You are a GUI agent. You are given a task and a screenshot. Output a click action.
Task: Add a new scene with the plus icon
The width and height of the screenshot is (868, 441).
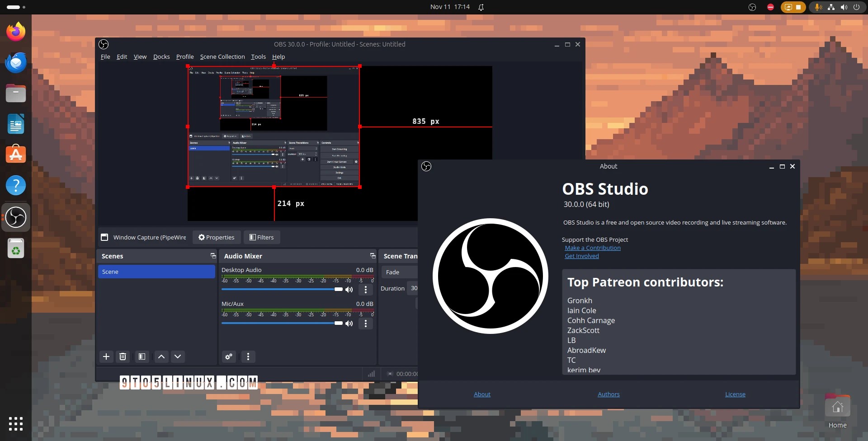(x=106, y=357)
